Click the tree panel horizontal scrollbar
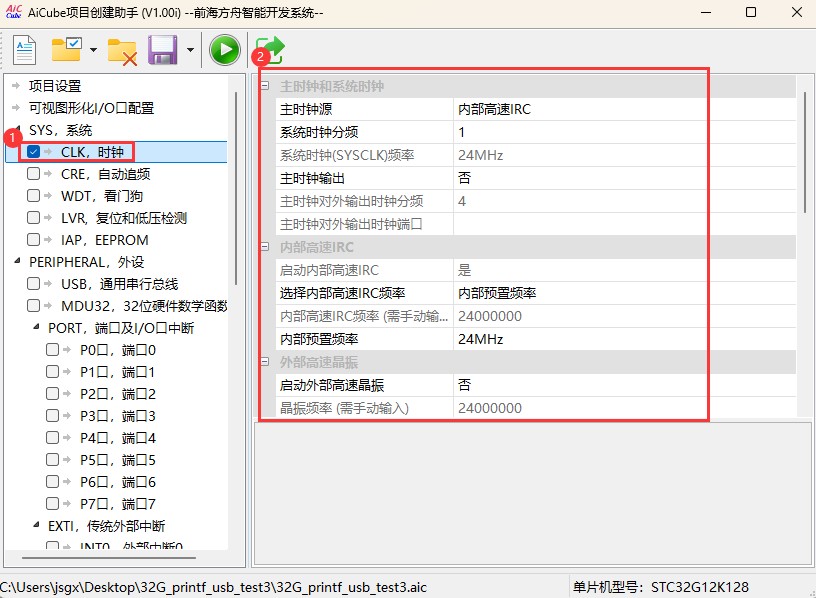Screen dimensions: 816x598 point(109,557)
